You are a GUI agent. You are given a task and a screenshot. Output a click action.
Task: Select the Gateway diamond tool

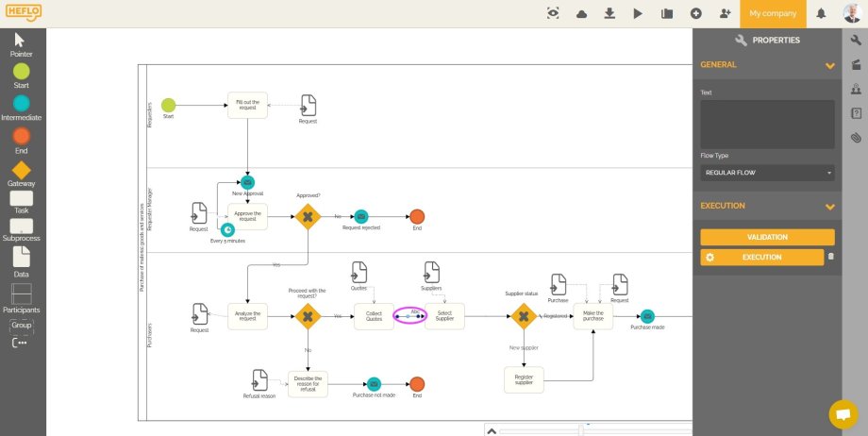(21, 170)
